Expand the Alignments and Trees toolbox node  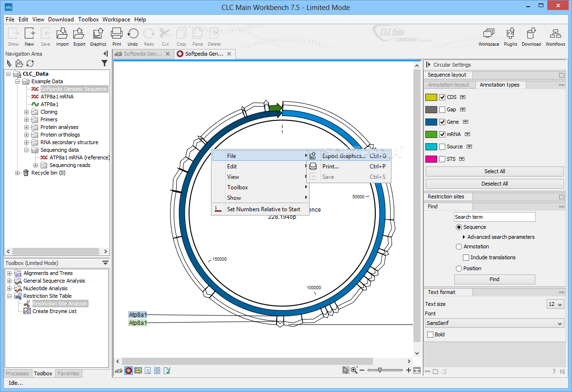pos(9,273)
